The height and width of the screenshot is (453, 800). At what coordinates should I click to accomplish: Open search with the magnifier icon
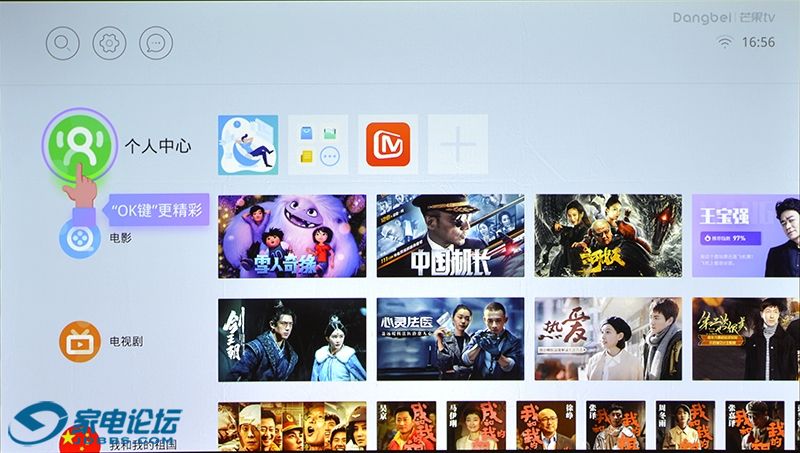pos(63,43)
